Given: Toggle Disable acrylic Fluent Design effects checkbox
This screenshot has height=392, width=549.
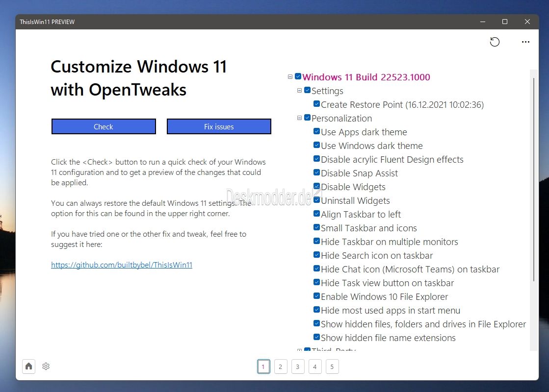Looking at the screenshot, I should (316, 159).
